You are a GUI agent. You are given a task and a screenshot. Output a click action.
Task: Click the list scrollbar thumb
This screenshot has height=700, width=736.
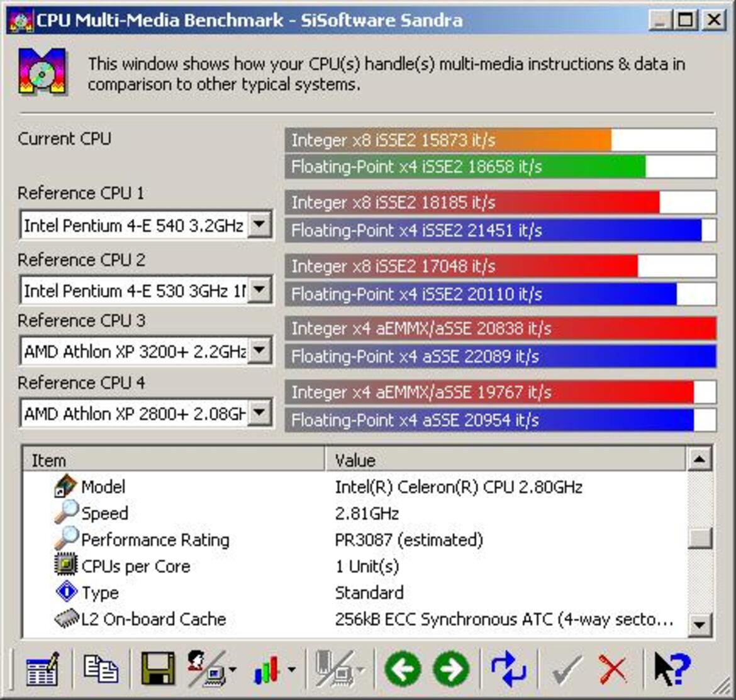(700, 538)
